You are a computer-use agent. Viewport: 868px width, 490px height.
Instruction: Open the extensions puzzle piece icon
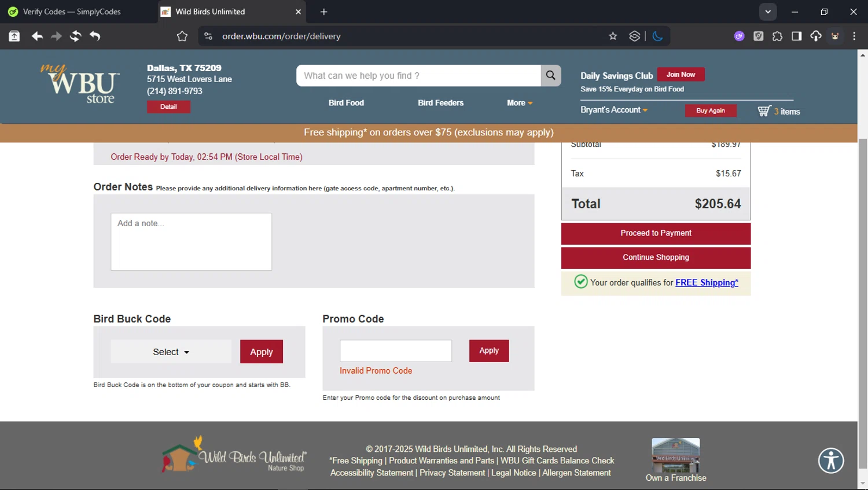[777, 36]
